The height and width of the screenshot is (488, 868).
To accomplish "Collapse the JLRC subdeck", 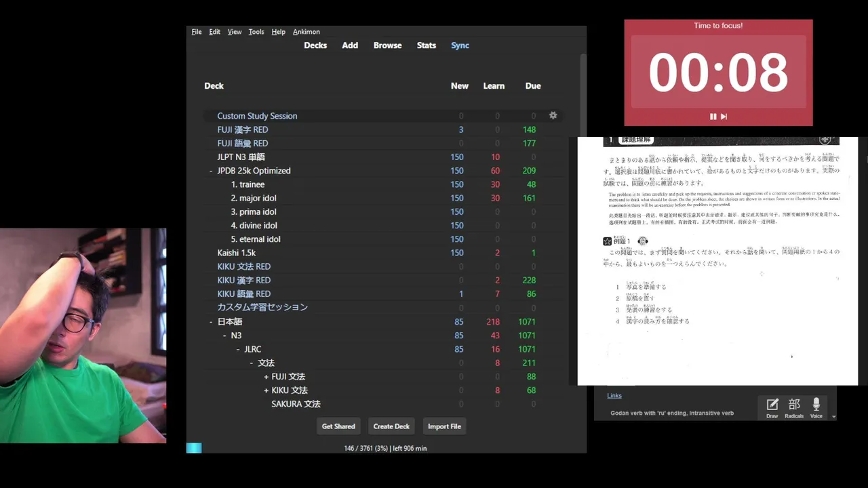I will pos(238,349).
